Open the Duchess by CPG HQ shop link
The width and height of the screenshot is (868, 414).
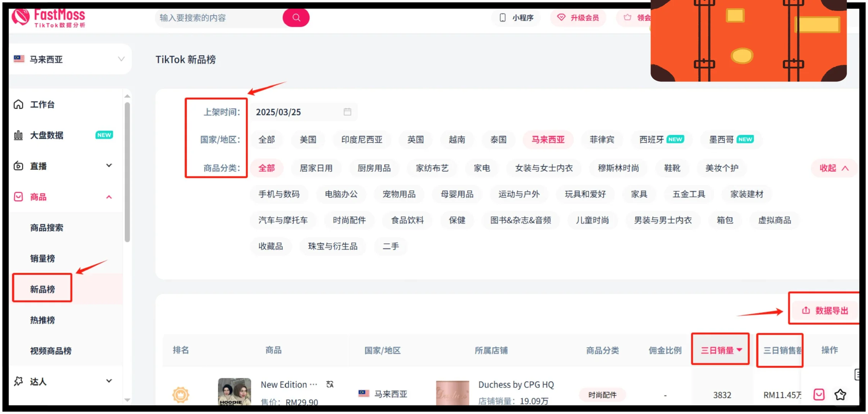click(x=516, y=384)
